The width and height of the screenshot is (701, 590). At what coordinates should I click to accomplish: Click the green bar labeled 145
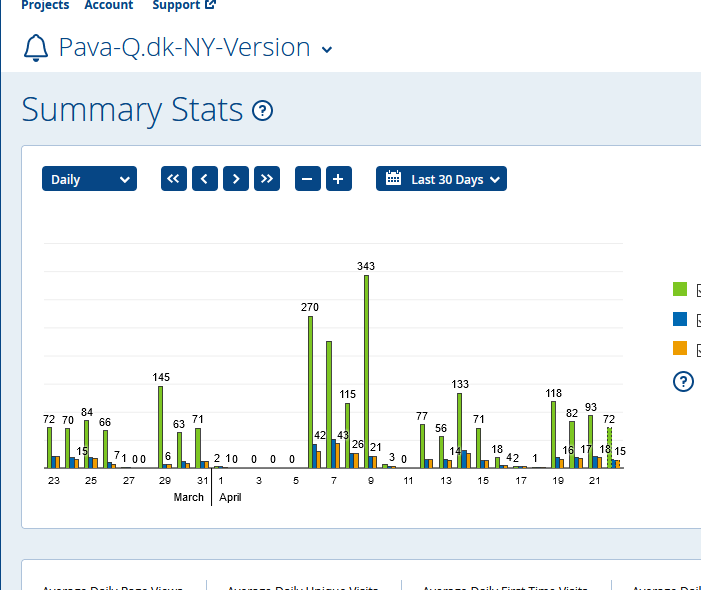coord(160,427)
